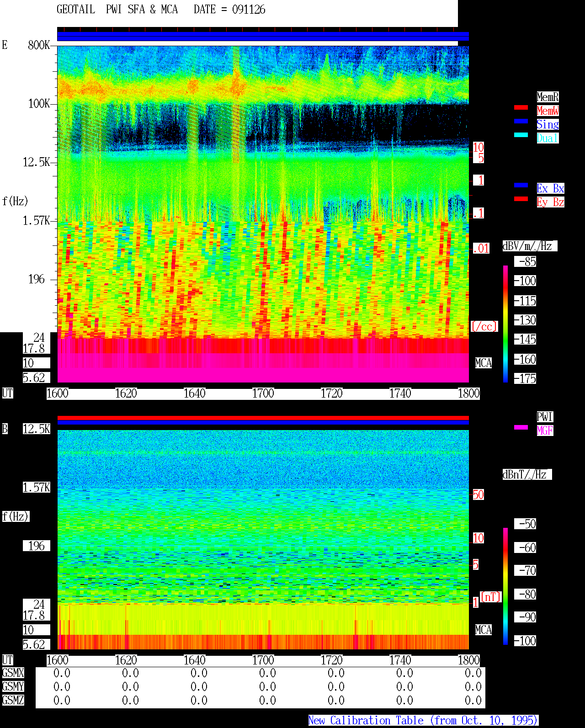Click the 1640 UT tick under magnetic spectrogram
The width and height of the screenshot is (585, 728).
pyautogui.click(x=195, y=660)
